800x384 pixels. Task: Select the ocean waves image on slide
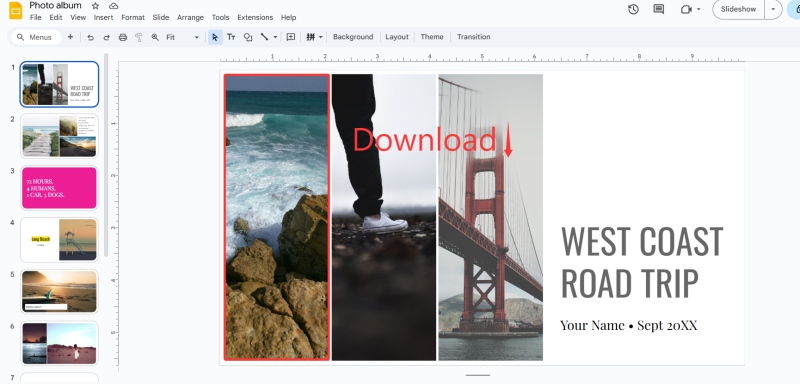pyautogui.click(x=277, y=217)
